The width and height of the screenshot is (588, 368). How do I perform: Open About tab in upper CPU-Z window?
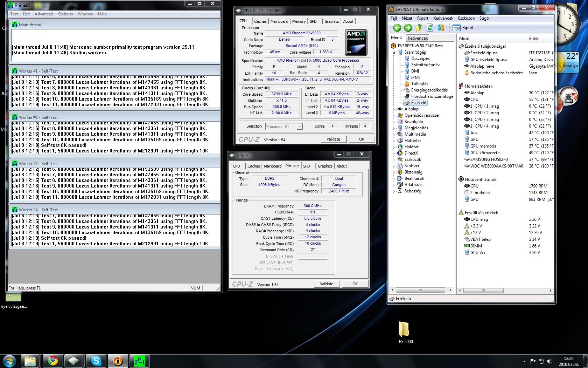[x=348, y=21]
